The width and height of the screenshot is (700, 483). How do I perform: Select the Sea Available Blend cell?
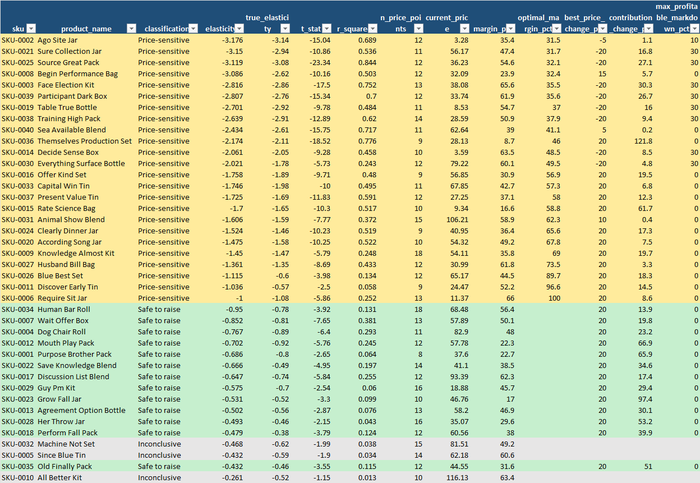click(86, 130)
